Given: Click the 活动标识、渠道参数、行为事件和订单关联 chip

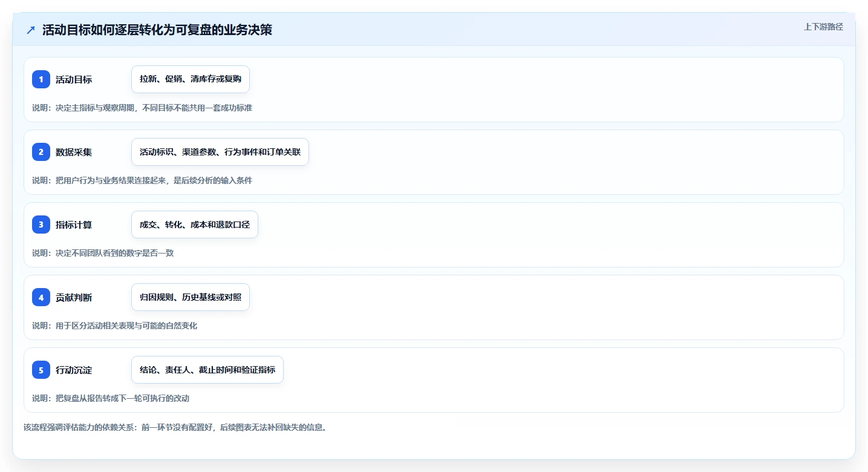Looking at the screenshot, I should pyautogui.click(x=220, y=152).
